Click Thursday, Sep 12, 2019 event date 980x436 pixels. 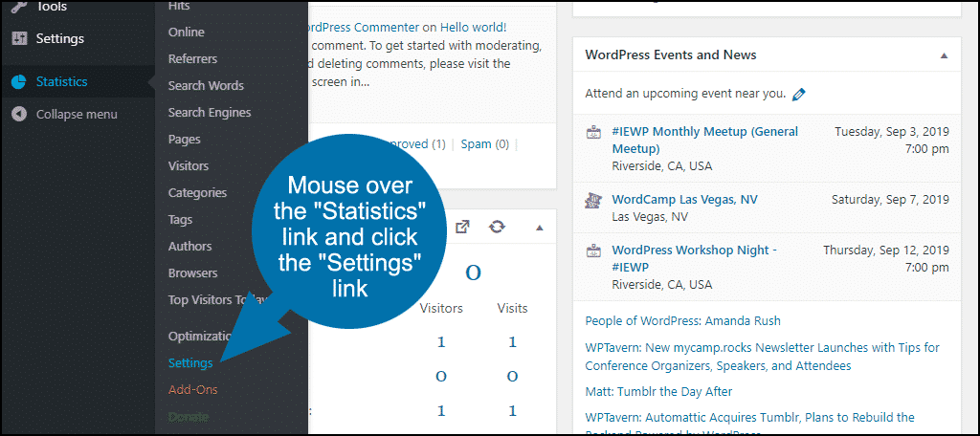point(886,250)
